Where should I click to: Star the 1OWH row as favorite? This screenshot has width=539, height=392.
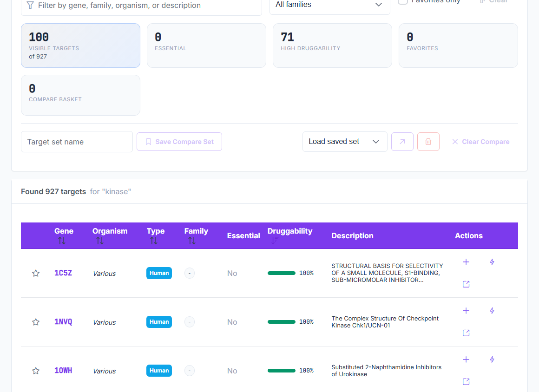(36, 371)
